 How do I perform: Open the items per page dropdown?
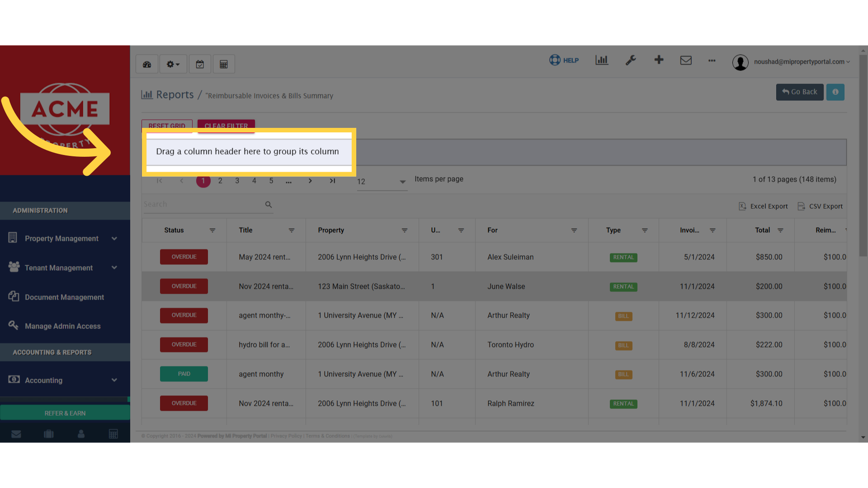(401, 182)
